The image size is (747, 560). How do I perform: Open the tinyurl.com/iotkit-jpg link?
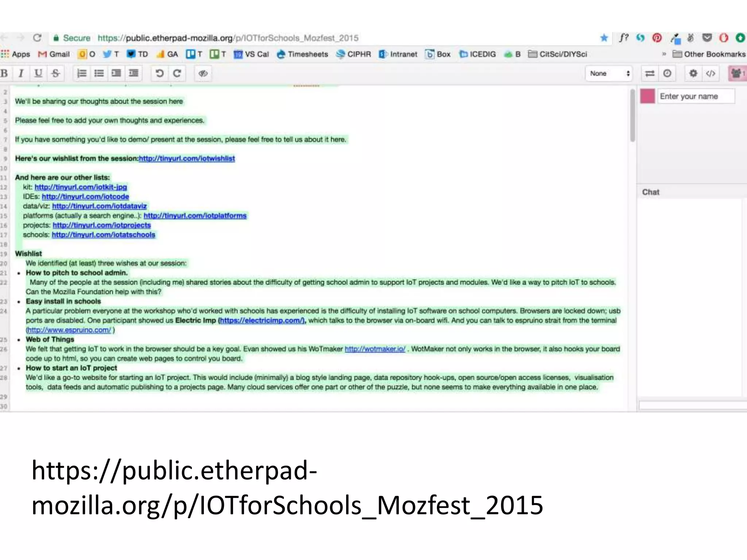(x=81, y=187)
